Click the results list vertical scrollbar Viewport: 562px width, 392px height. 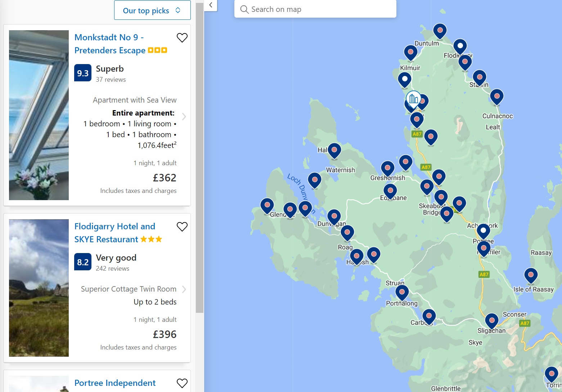200,158
